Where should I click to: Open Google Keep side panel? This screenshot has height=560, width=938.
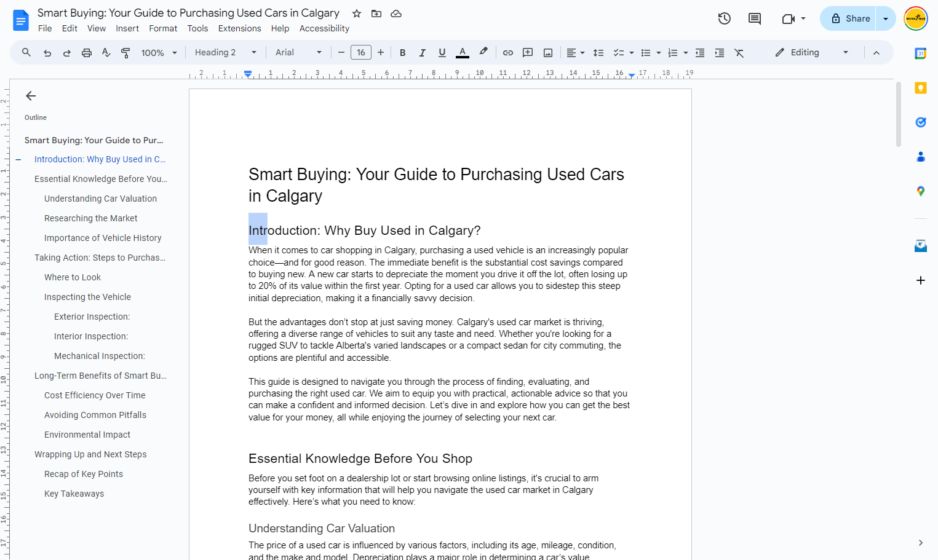pyautogui.click(x=921, y=88)
